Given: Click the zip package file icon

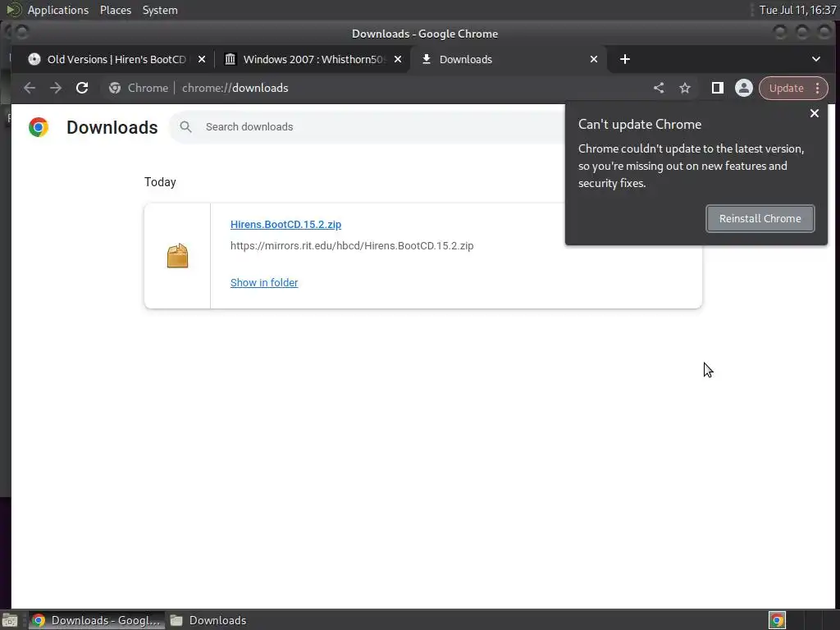Looking at the screenshot, I should (x=177, y=256).
